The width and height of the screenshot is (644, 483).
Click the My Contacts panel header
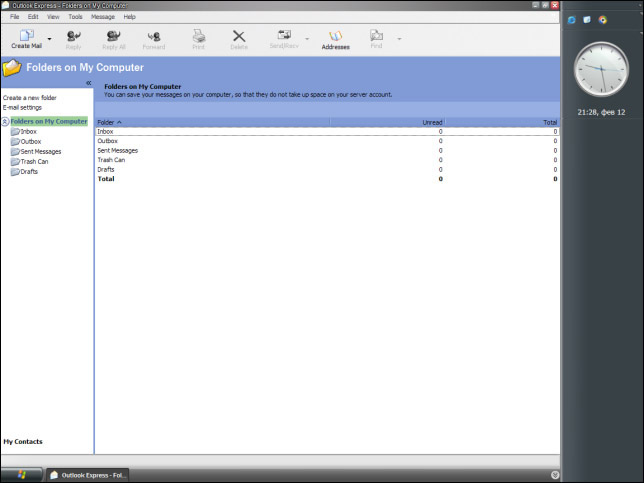tap(23, 442)
